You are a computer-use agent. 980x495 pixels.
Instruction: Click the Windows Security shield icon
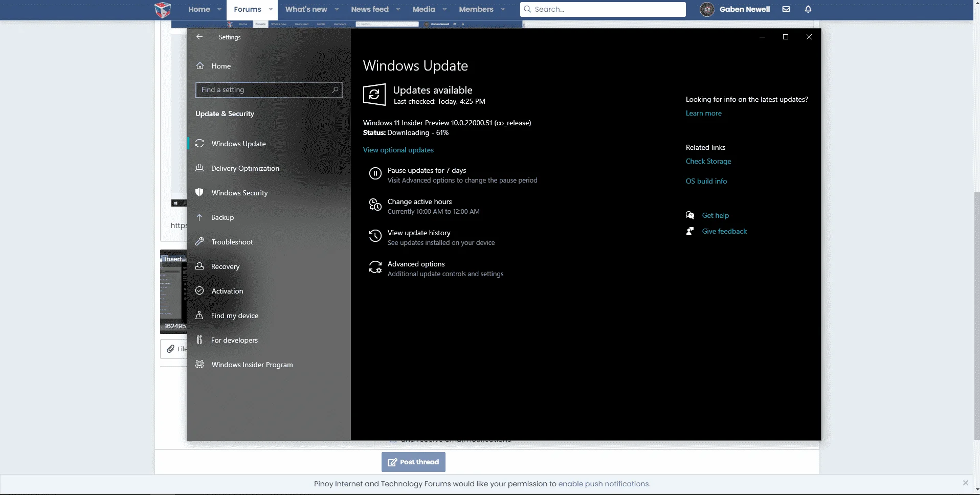pos(199,193)
